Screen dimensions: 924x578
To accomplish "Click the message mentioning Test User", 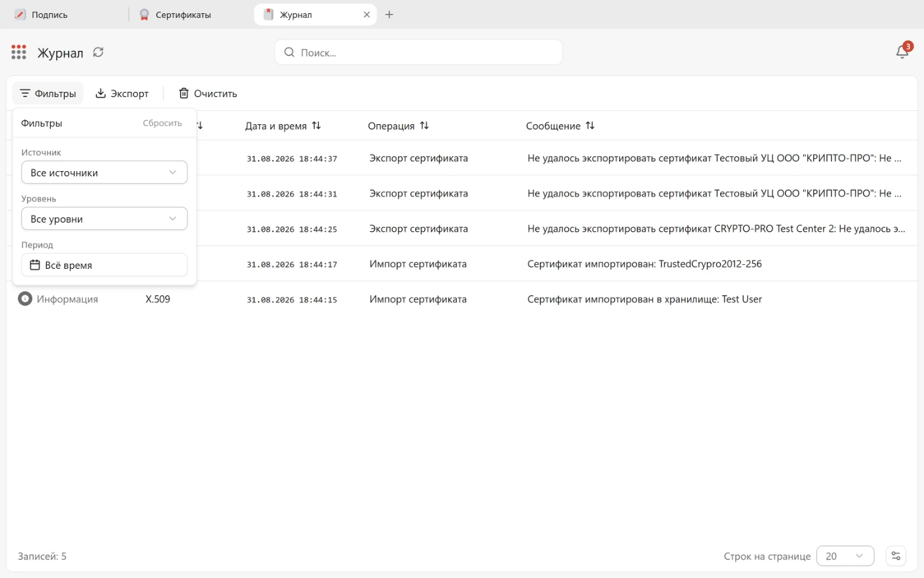I will (x=644, y=299).
